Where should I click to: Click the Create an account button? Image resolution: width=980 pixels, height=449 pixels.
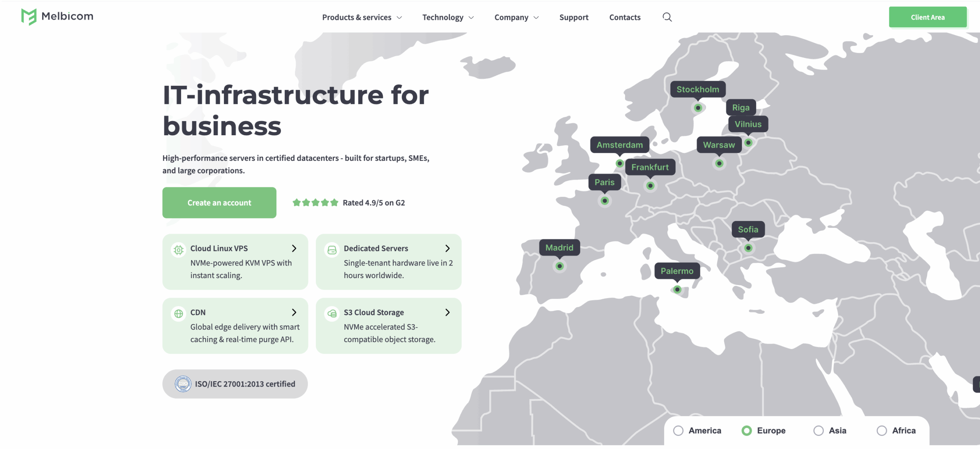219,203
